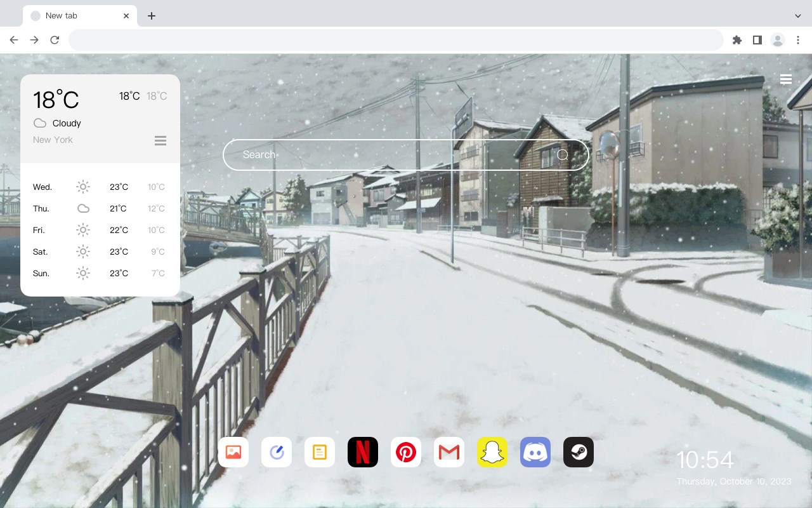The image size is (812, 508).
Task: Open the photo gallery shortcut in dock
Action: pyautogui.click(x=233, y=452)
